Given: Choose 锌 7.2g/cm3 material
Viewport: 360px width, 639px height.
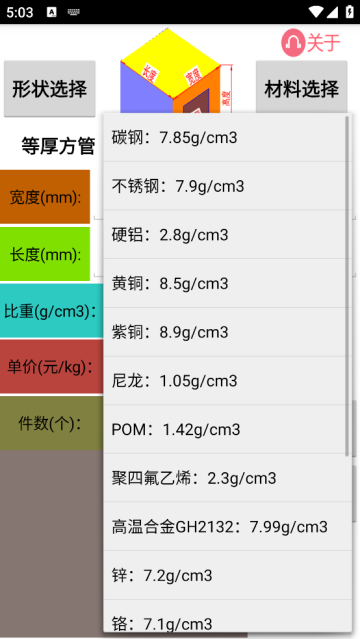Looking at the screenshot, I should click(x=227, y=575).
